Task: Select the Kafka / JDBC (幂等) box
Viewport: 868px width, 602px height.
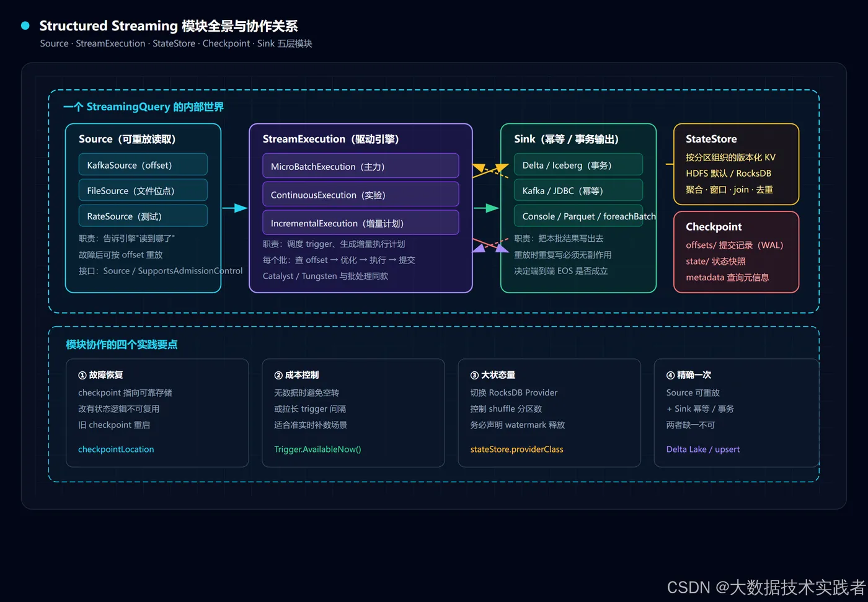Action: [578, 190]
